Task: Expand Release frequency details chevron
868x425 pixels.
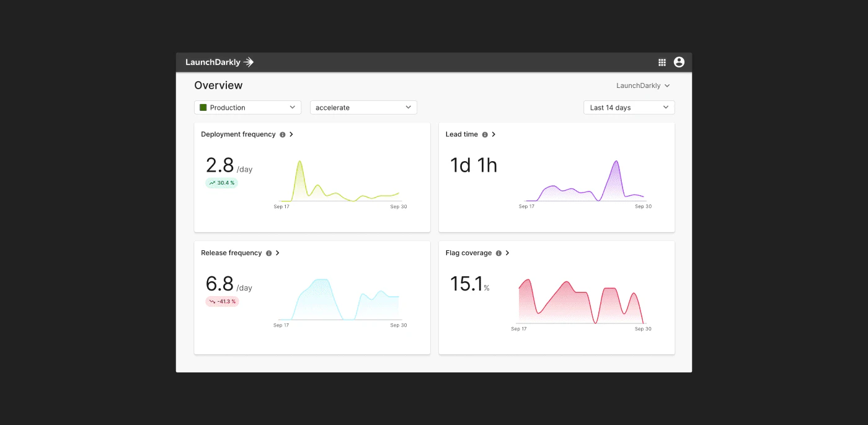Action: coord(278,253)
